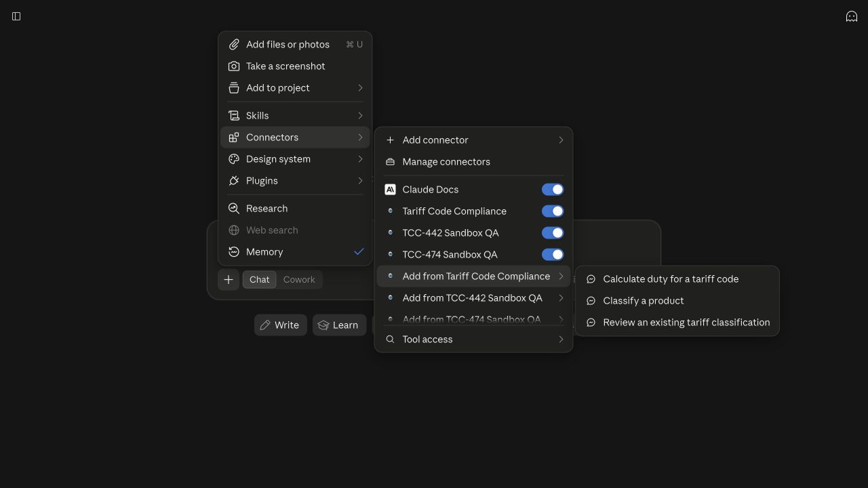The height and width of the screenshot is (488, 868).
Task: Expand the Tool access chevron
Action: coord(561,340)
